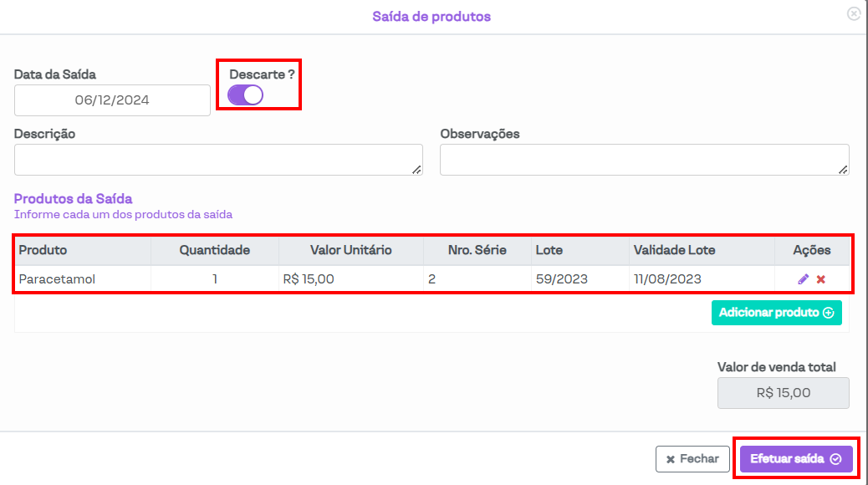This screenshot has height=485, width=868.
Task: Click the Validade Lote column header
Action: pos(674,250)
